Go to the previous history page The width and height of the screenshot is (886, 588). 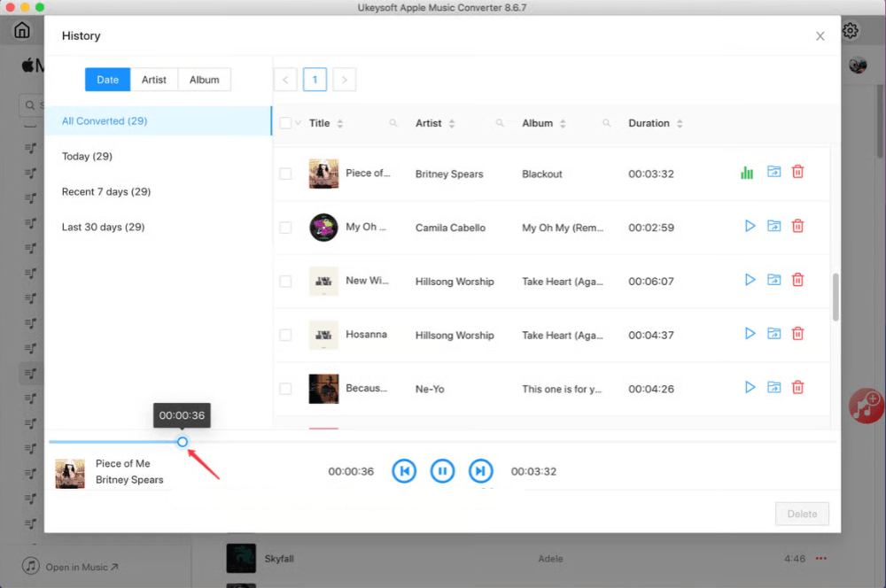285,80
